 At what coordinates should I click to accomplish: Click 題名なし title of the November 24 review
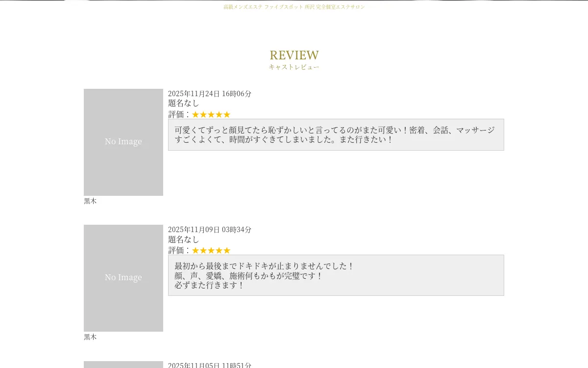coord(184,103)
